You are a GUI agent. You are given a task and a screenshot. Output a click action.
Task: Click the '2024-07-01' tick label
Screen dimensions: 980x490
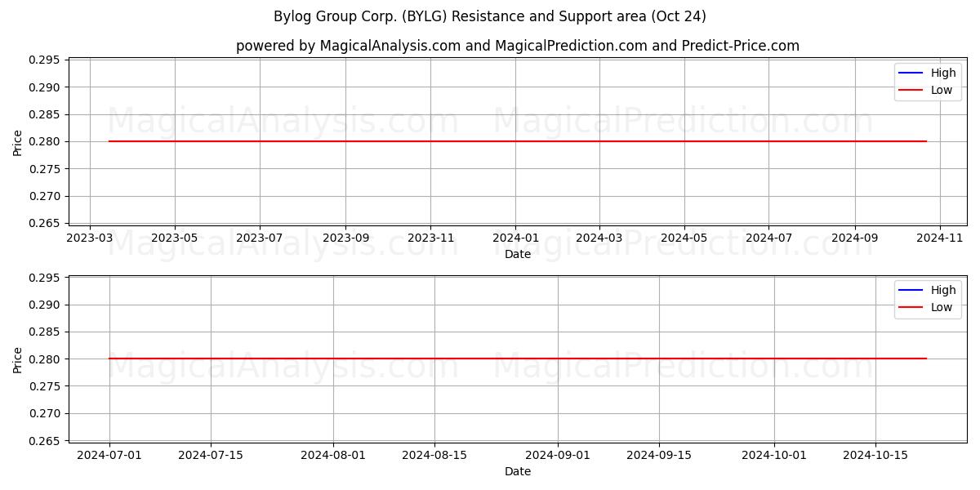[109, 455]
